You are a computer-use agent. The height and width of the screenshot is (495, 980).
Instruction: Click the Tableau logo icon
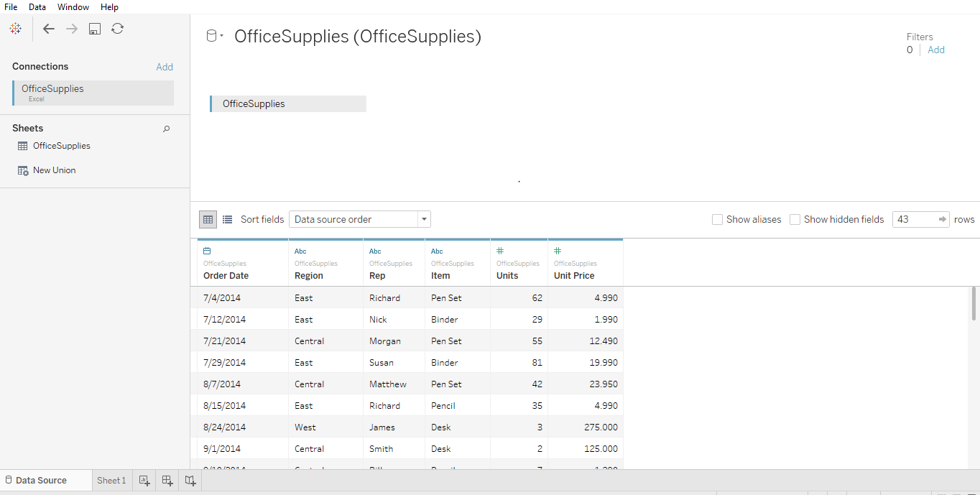(16, 29)
